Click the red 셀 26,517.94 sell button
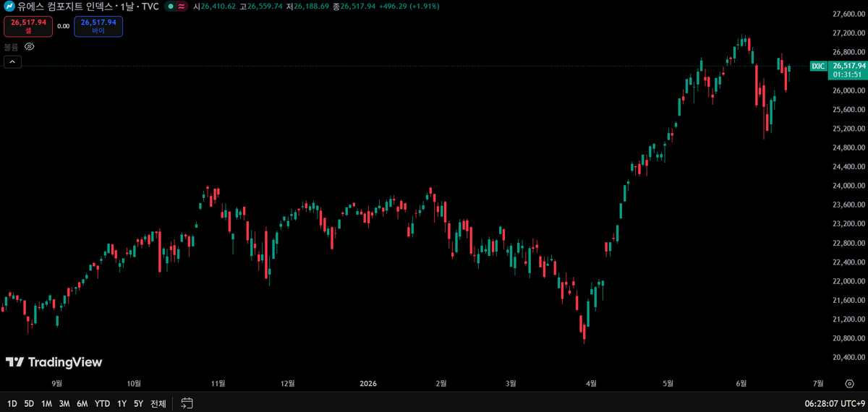868x412 pixels. [28, 26]
